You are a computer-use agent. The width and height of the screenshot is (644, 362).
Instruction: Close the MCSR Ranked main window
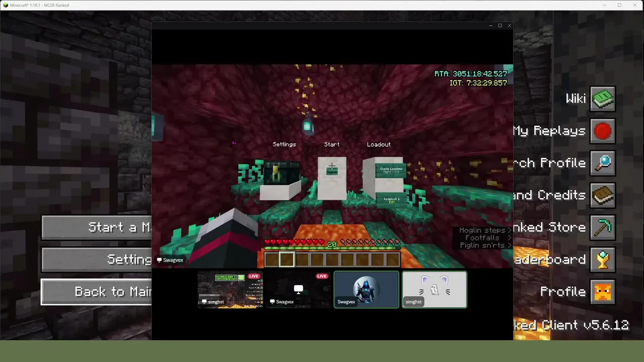tap(635, 5)
